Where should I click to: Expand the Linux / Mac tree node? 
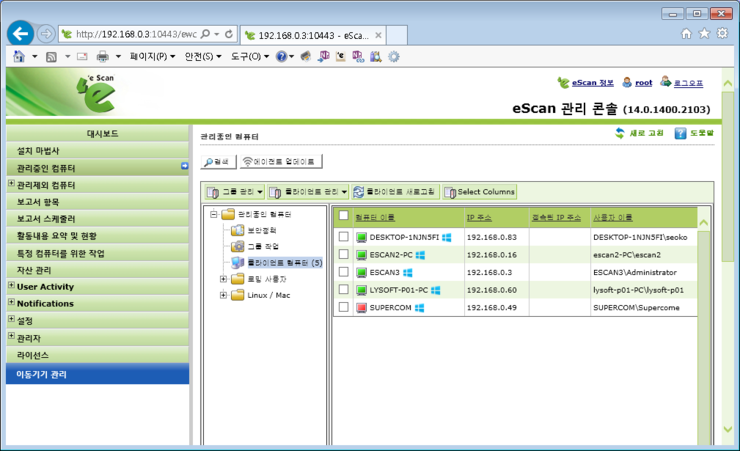[223, 295]
